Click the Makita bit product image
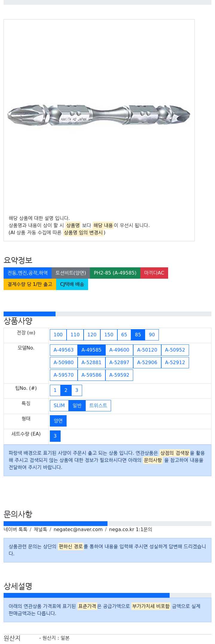Screen dimensions: 215x644 pos(99,115)
